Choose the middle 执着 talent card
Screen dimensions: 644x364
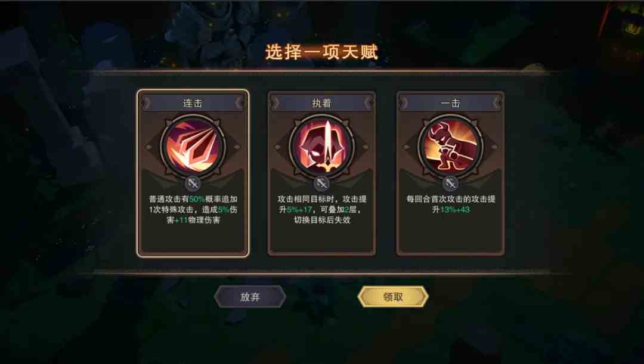321,173
